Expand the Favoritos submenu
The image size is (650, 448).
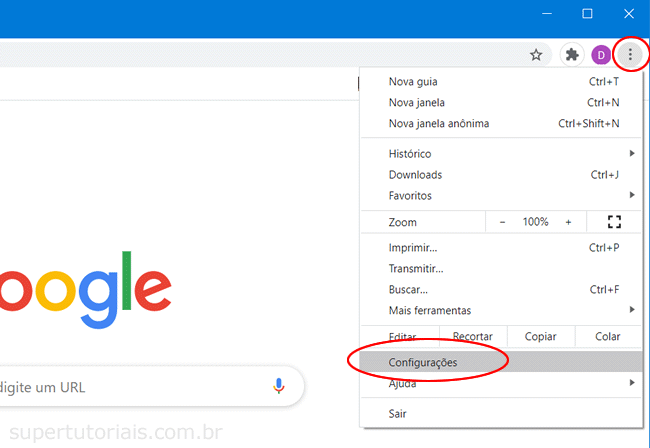500,196
